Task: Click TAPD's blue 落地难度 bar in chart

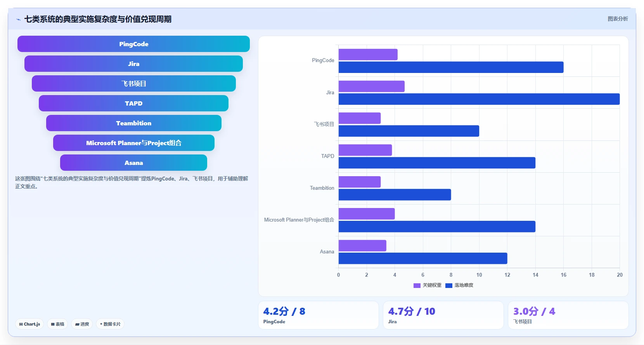Action: coord(437,163)
